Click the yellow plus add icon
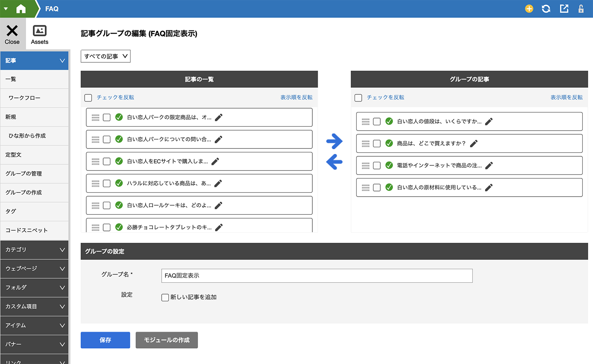Screen dimensions: 593x364 point(529,9)
